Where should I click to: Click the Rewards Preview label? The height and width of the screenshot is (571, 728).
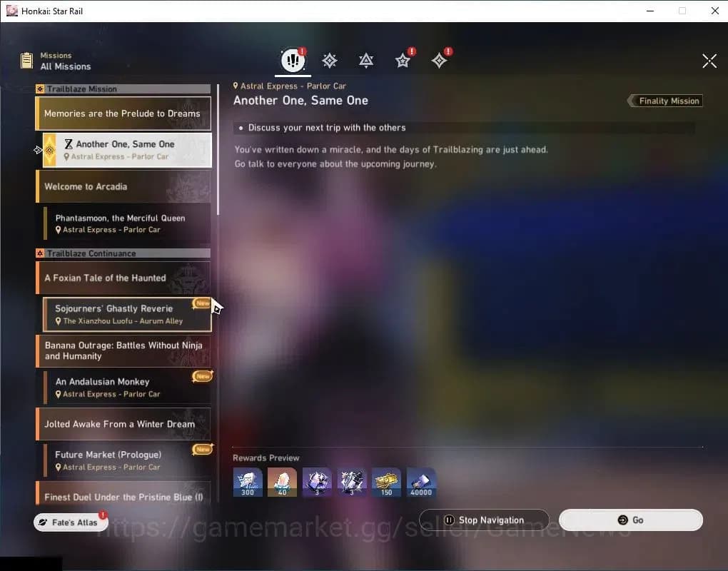266,458
